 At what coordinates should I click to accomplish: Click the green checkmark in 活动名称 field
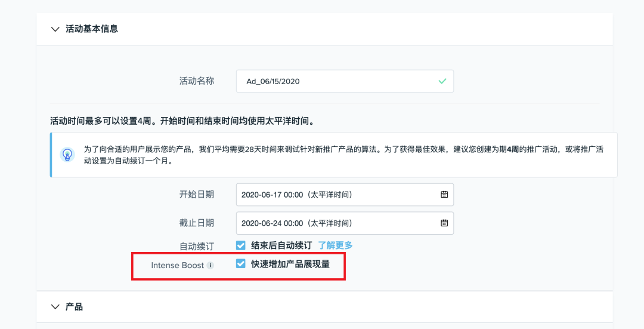click(442, 81)
